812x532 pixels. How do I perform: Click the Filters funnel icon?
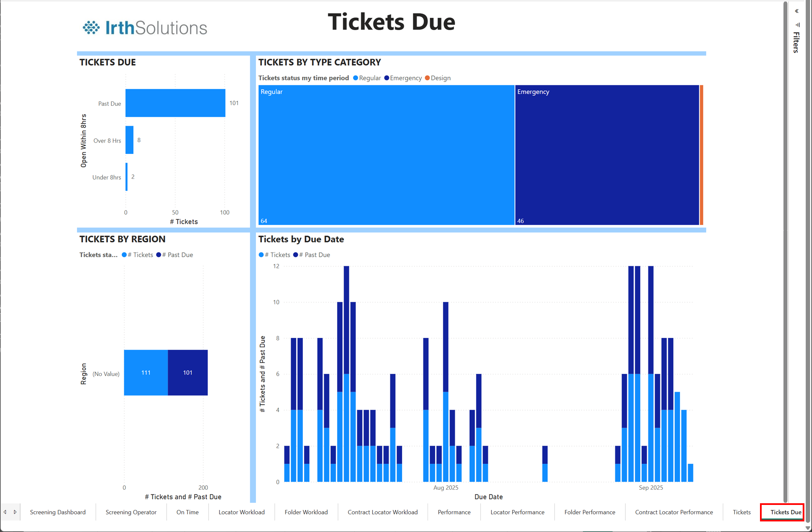797,25
